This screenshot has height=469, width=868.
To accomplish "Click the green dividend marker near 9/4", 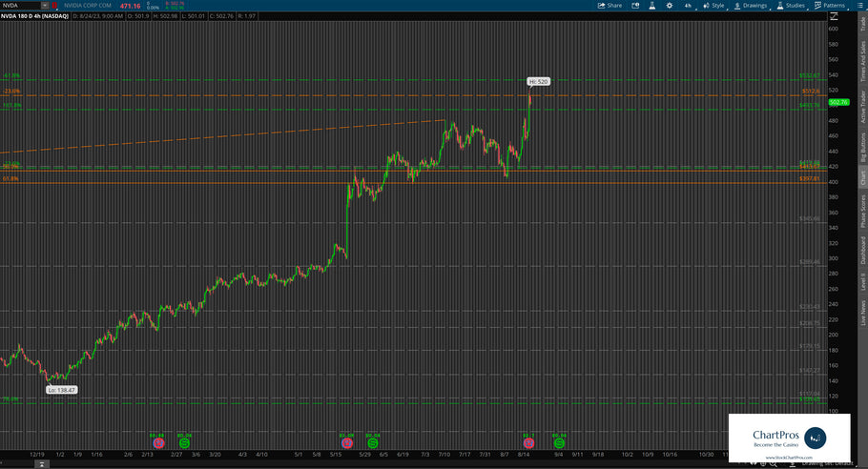I will point(559,443).
